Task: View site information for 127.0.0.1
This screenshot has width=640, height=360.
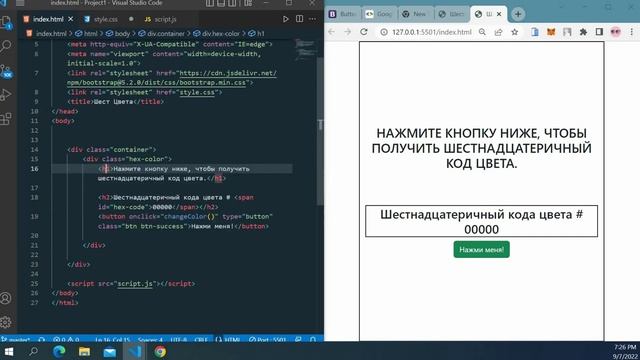Action: pyautogui.click(x=384, y=32)
